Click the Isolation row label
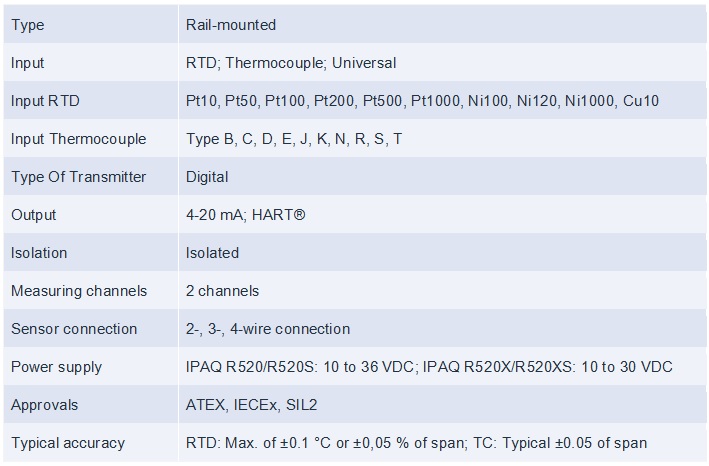Viewport: 709px width, 466px height. tap(39, 253)
